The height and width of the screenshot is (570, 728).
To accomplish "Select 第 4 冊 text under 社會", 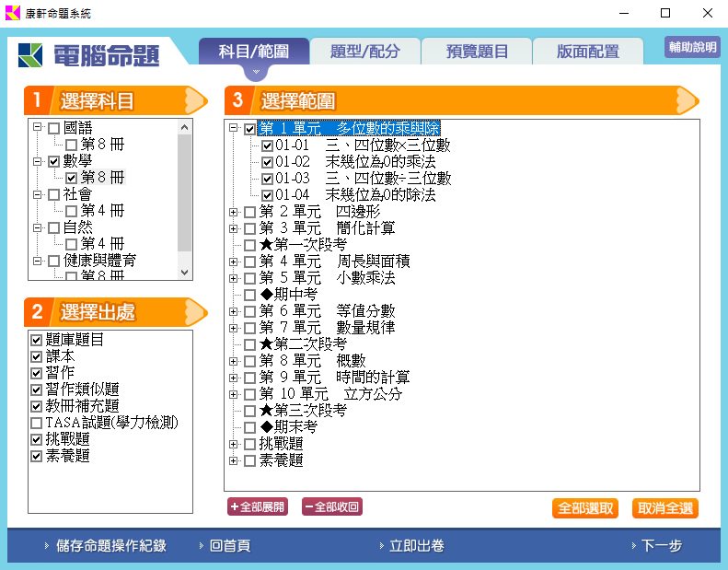I will coord(102,211).
